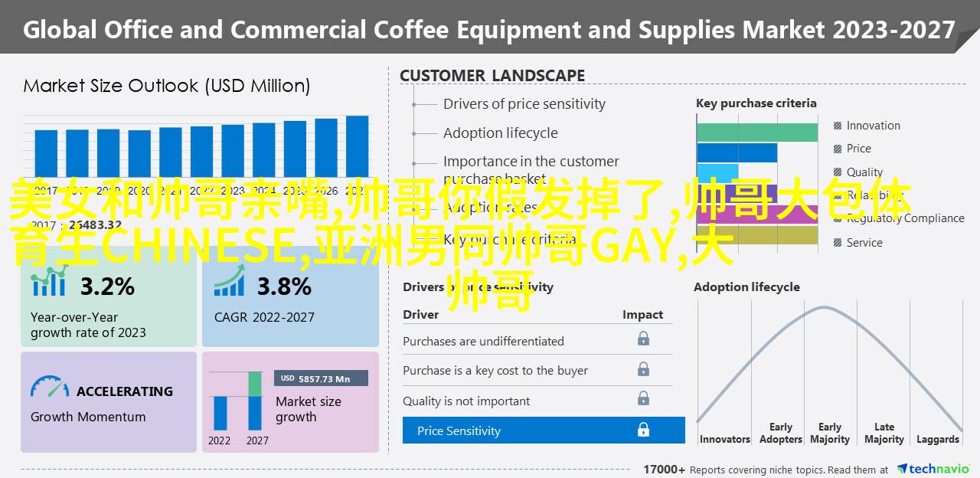Screen dimensions: 980x478
Task: Click the peak of the Adoption lifecycle curve
Action: click(x=824, y=307)
